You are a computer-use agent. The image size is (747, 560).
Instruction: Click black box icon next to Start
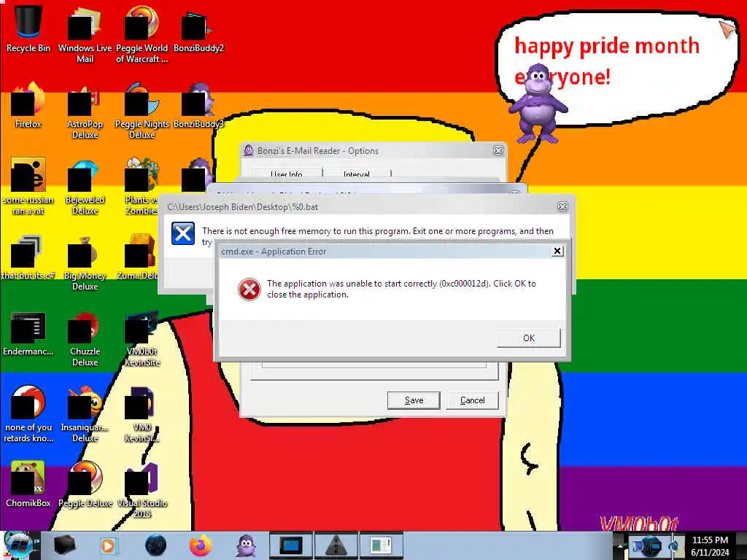64,545
